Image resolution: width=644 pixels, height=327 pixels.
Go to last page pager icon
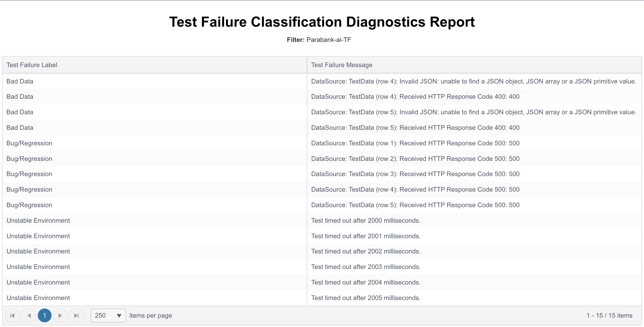click(x=77, y=316)
